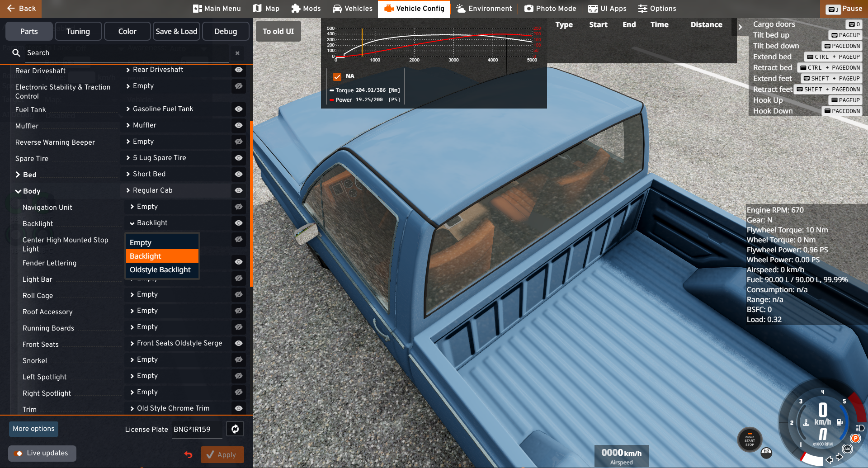
Task: Toggle visibility of Old Style Chrome Trim
Action: coord(239,408)
